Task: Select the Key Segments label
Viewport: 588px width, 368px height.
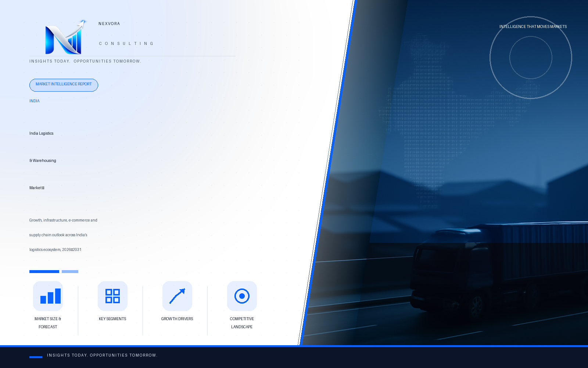Action: point(112,319)
